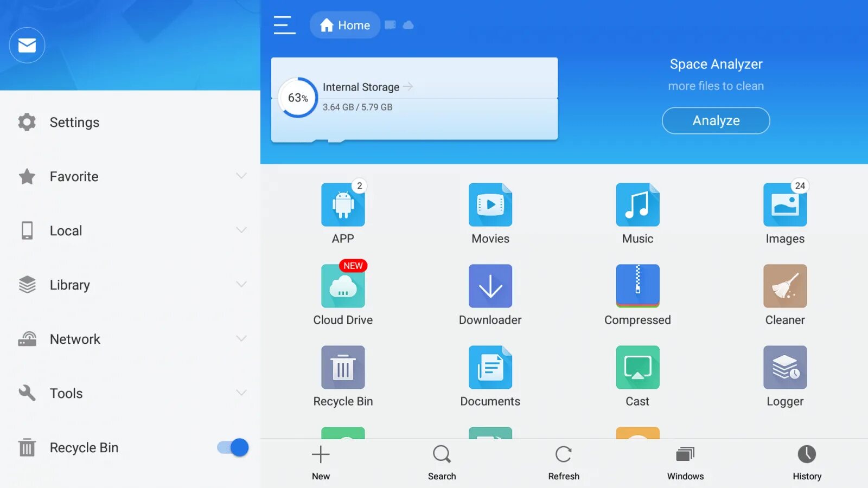868x488 pixels.
Task: Open the mail envelope icon
Action: point(27,45)
